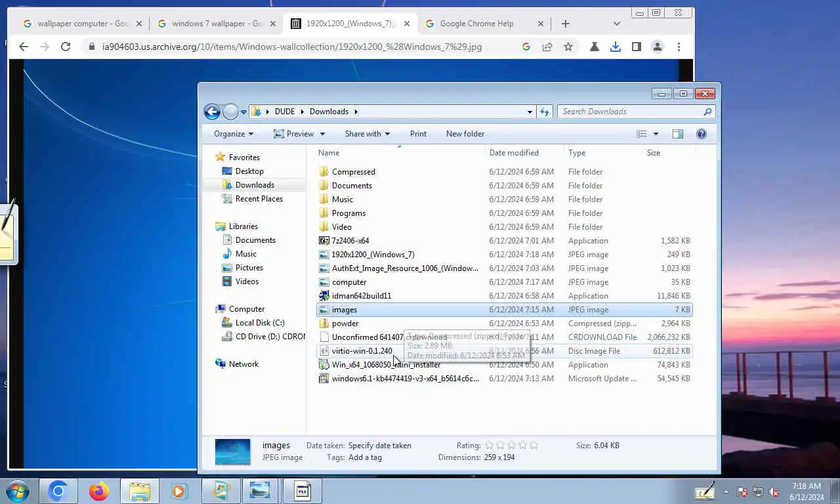This screenshot has width=840, height=504.
Task: Open Chrome share page icon
Action: tap(547, 47)
